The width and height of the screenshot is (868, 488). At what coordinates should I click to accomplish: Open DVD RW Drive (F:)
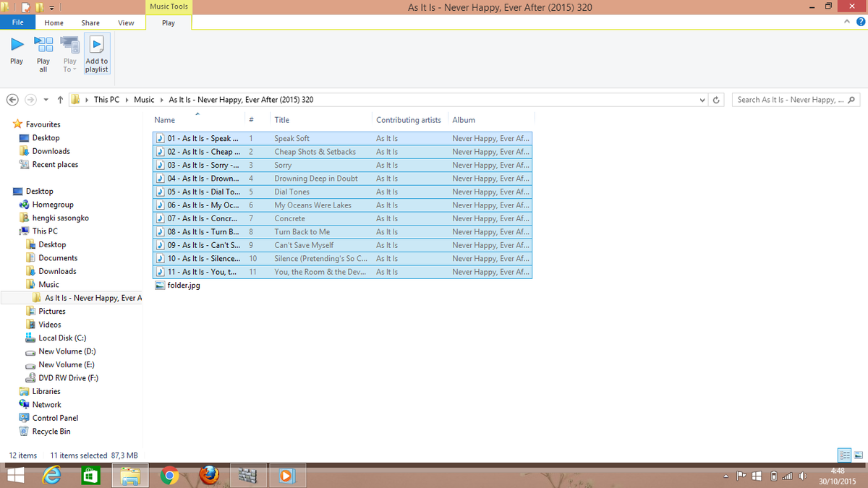coord(68,378)
